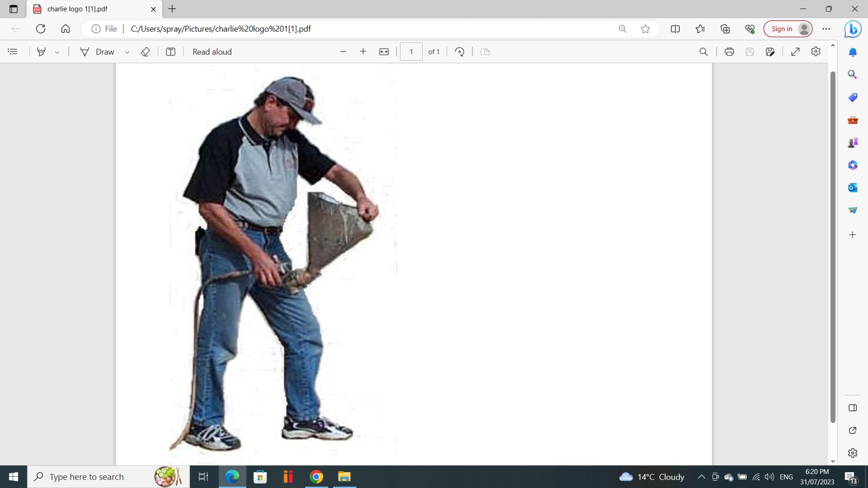Show hidden system tray icons
This screenshot has width=868, height=488.
tap(701, 477)
